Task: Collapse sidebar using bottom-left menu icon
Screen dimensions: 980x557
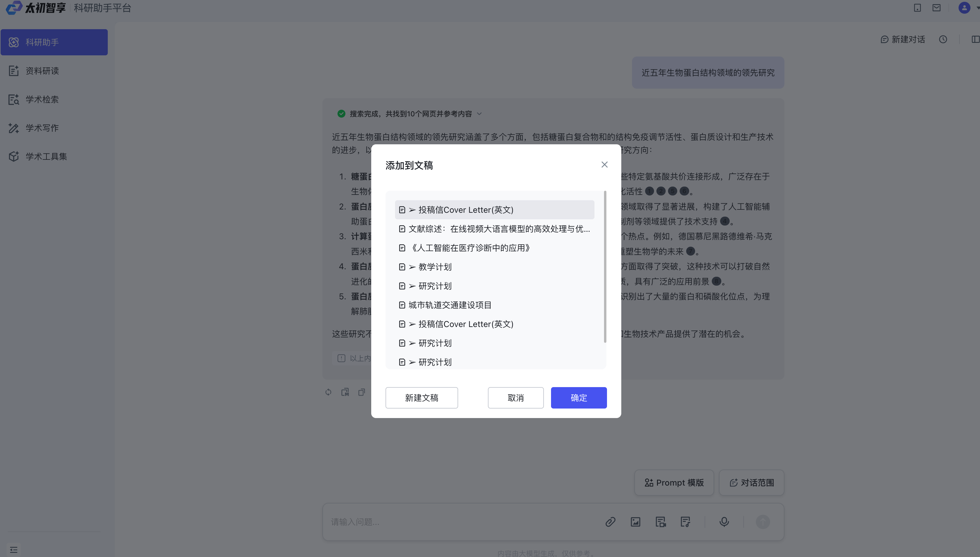Action: pyautogui.click(x=14, y=550)
